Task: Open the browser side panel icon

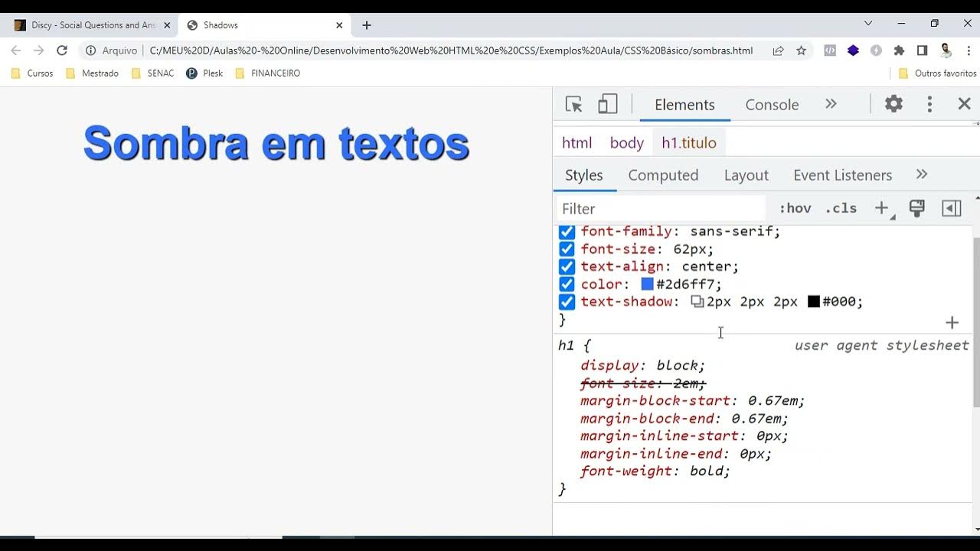Action: tap(923, 51)
